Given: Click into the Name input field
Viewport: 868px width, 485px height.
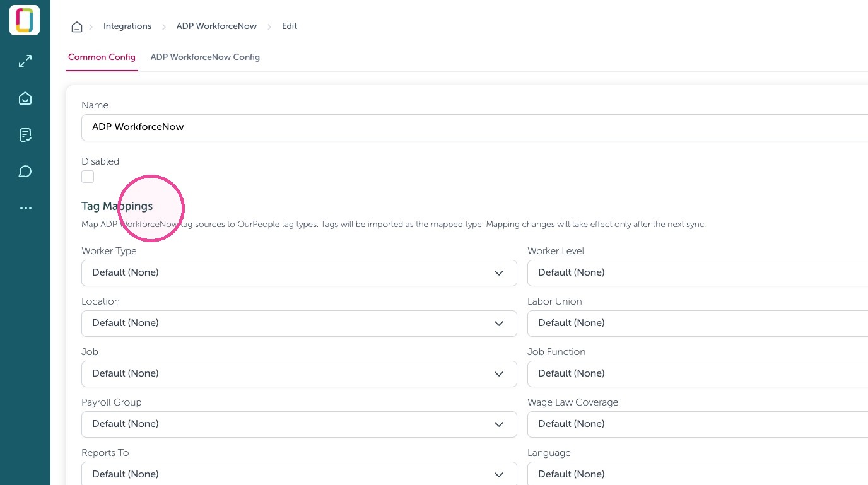Looking at the screenshot, I should 474,127.
